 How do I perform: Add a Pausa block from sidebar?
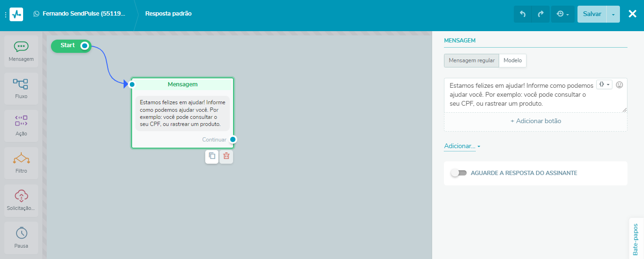click(x=21, y=237)
